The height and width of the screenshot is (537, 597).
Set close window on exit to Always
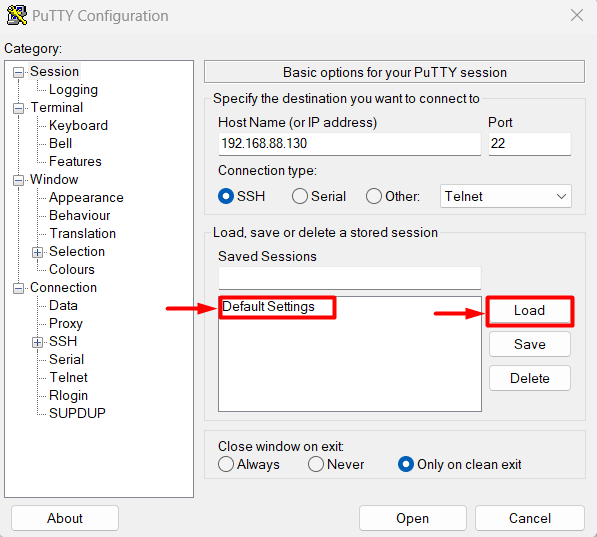[226, 464]
